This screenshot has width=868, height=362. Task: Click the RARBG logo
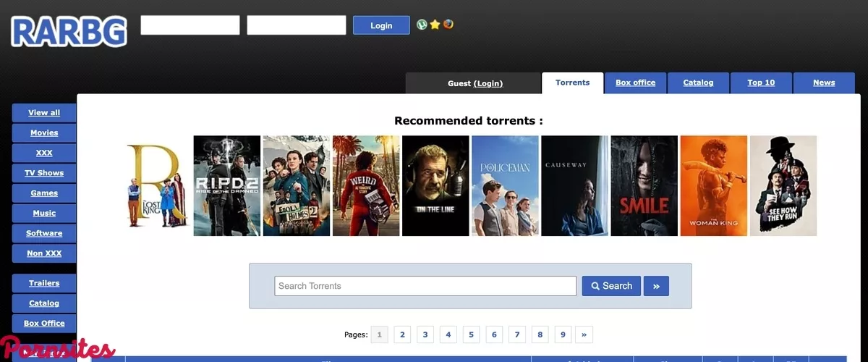pyautogui.click(x=69, y=32)
